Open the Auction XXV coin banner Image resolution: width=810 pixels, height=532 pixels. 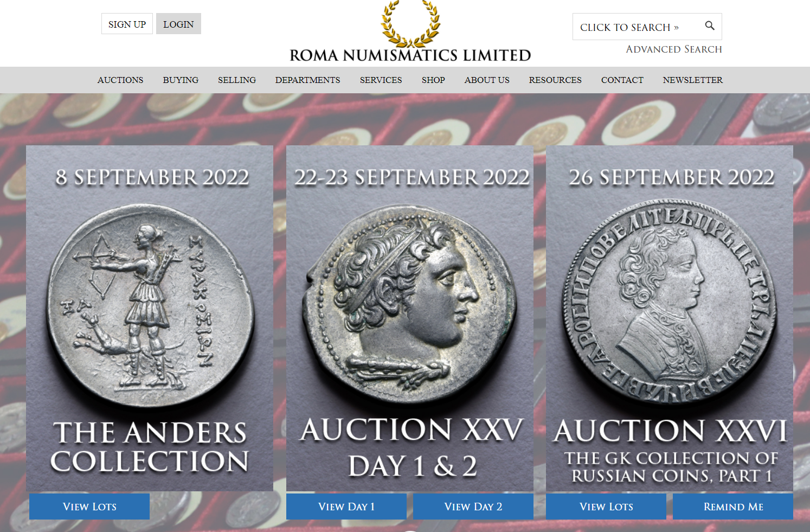click(x=410, y=318)
